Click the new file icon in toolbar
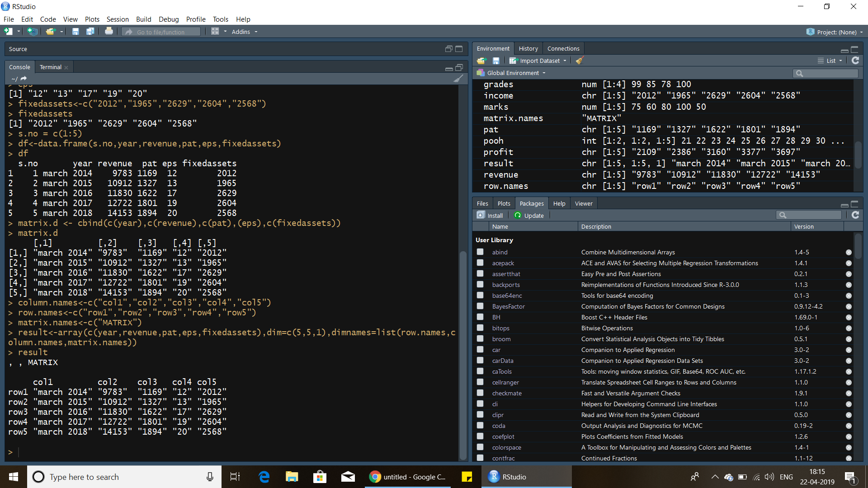Viewport: 868px width, 488px height. pyautogui.click(x=8, y=32)
